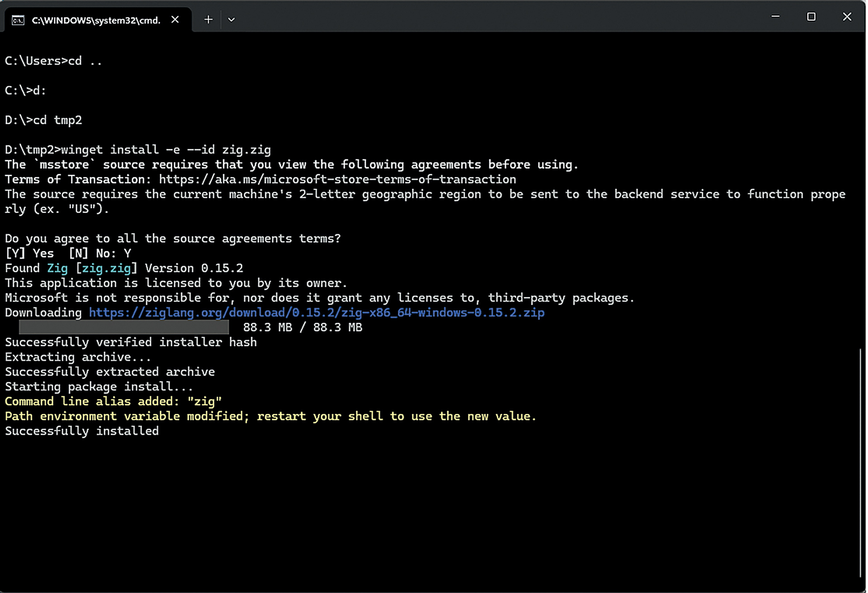Click the '[Y] Yes' agreement option text
The image size is (868, 593).
pos(29,253)
